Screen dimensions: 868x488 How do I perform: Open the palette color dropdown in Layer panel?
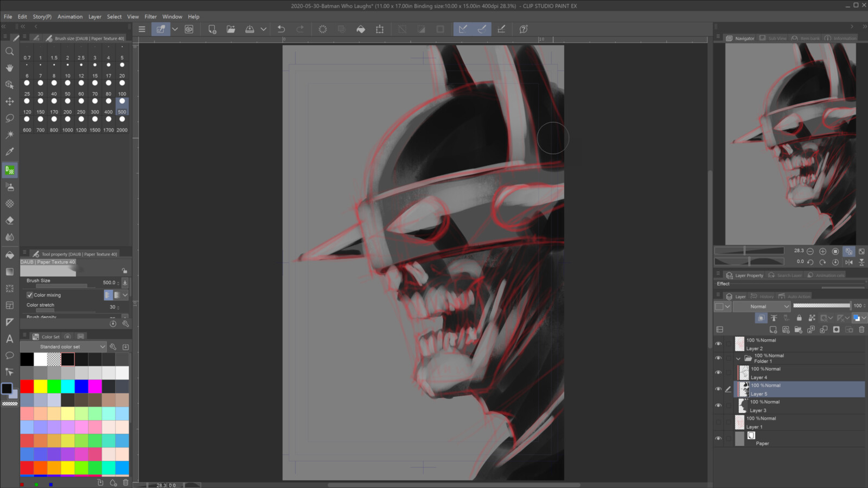(727, 306)
